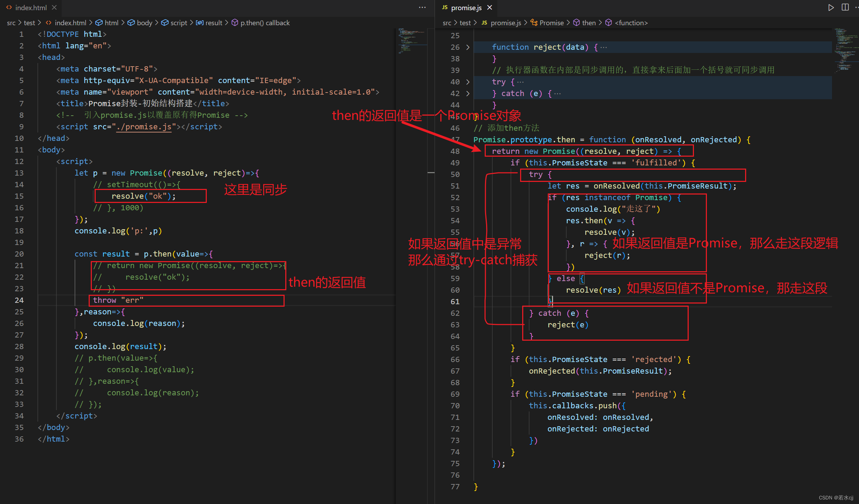Click 'resolve(res)' on line 60
This screenshot has height=504, width=859.
[x=593, y=290]
